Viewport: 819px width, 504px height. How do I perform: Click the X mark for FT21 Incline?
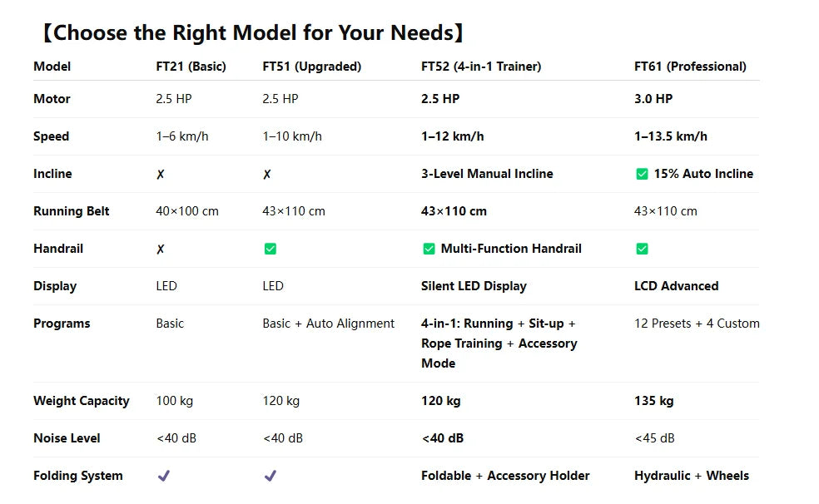pyautogui.click(x=161, y=175)
